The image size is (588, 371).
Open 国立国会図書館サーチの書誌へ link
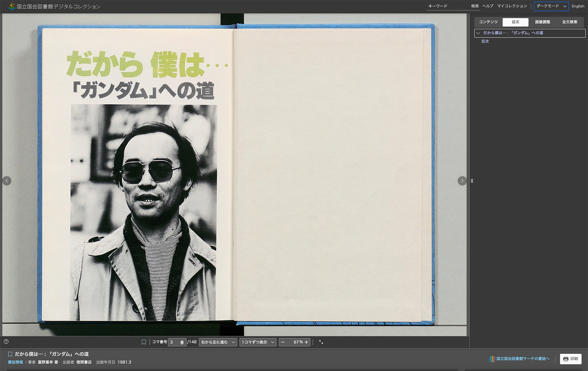coord(522,359)
